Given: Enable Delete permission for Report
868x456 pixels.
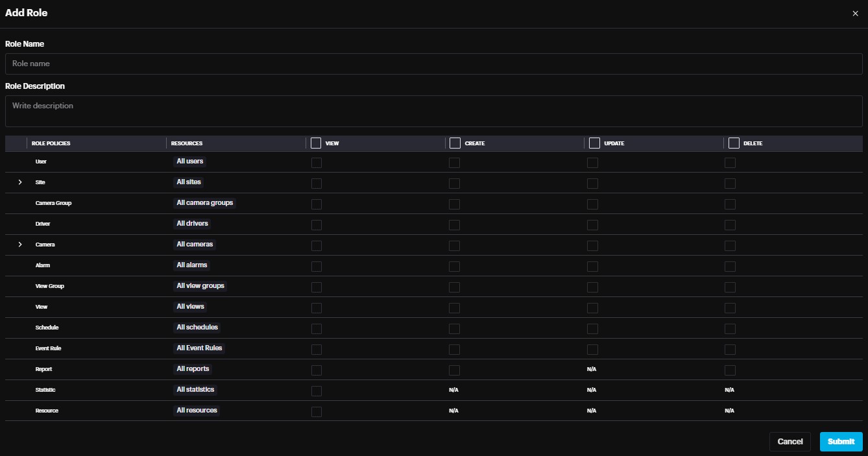Looking at the screenshot, I should (x=730, y=370).
